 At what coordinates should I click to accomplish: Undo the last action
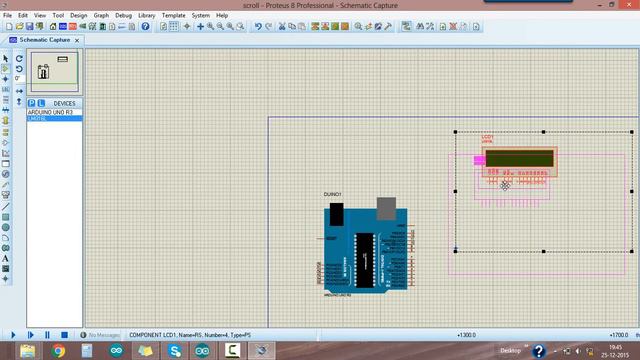point(258,27)
